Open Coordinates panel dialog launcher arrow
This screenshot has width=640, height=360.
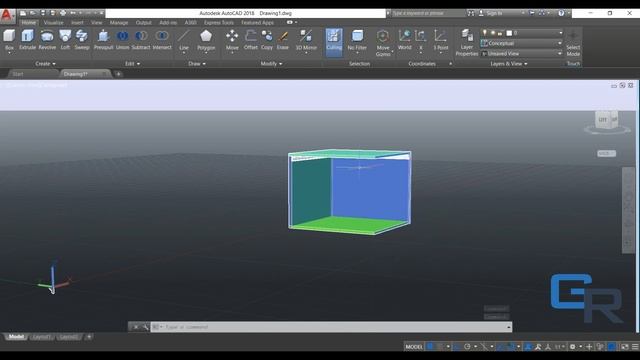point(451,64)
